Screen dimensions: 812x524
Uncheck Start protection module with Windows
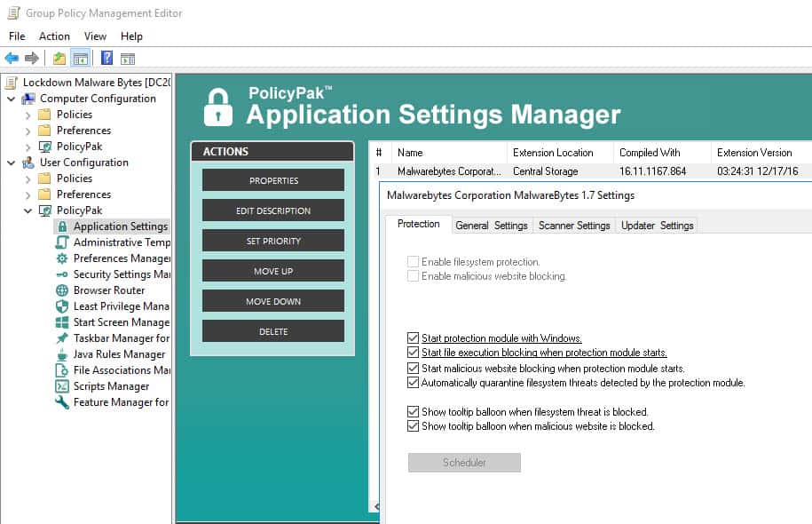pyautogui.click(x=413, y=337)
